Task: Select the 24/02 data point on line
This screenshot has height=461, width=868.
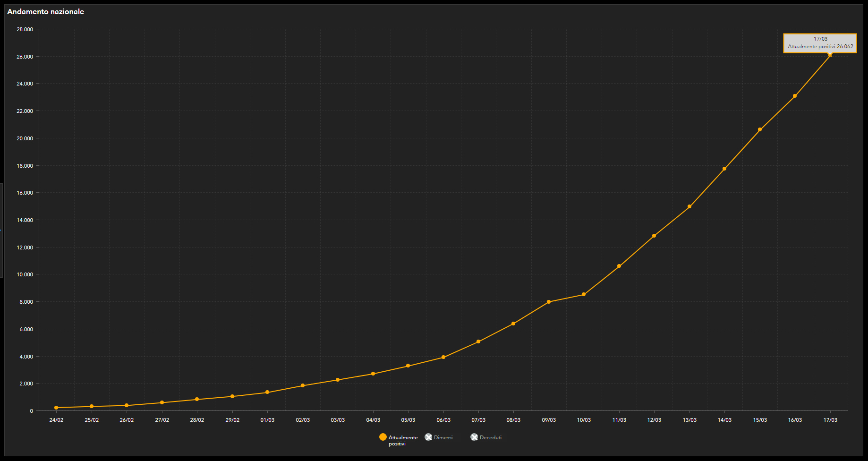Action: 56,408
